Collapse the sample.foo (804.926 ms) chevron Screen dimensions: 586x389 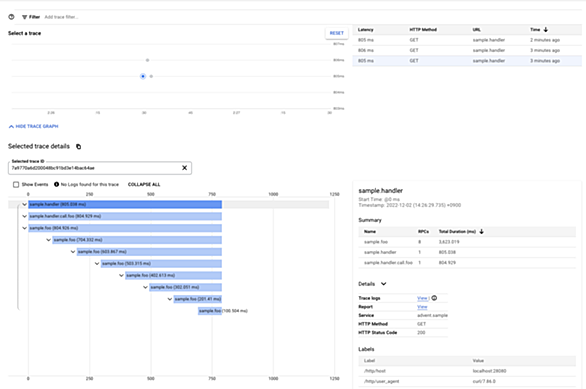tap(25, 228)
